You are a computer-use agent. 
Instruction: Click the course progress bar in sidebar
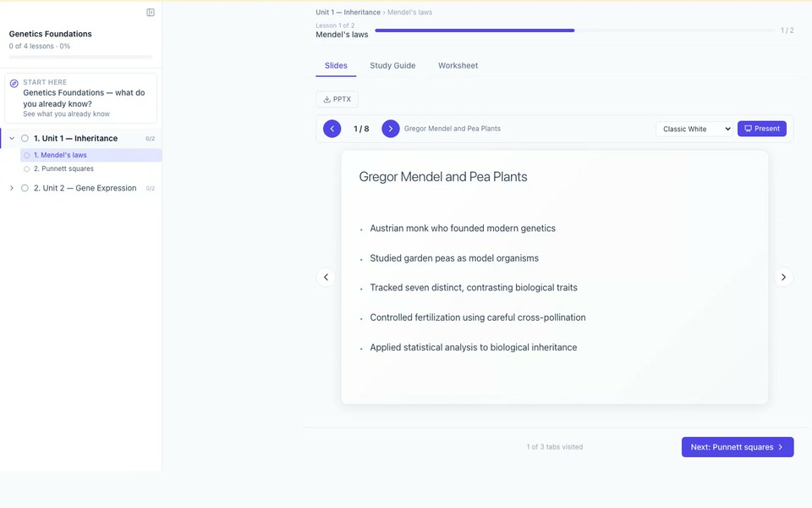81,57
